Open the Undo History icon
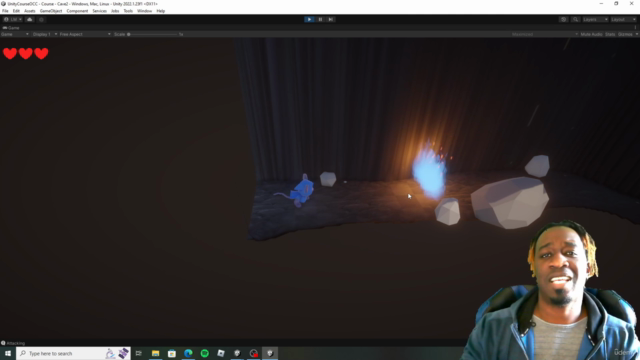640x360 pixels. 563,19
